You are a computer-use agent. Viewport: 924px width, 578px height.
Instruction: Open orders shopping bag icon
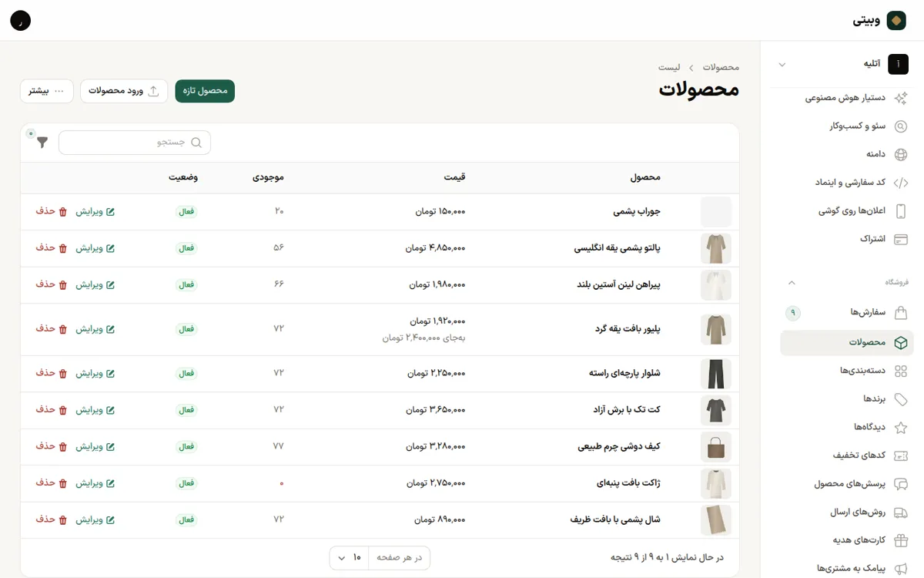pyautogui.click(x=900, y=313)
